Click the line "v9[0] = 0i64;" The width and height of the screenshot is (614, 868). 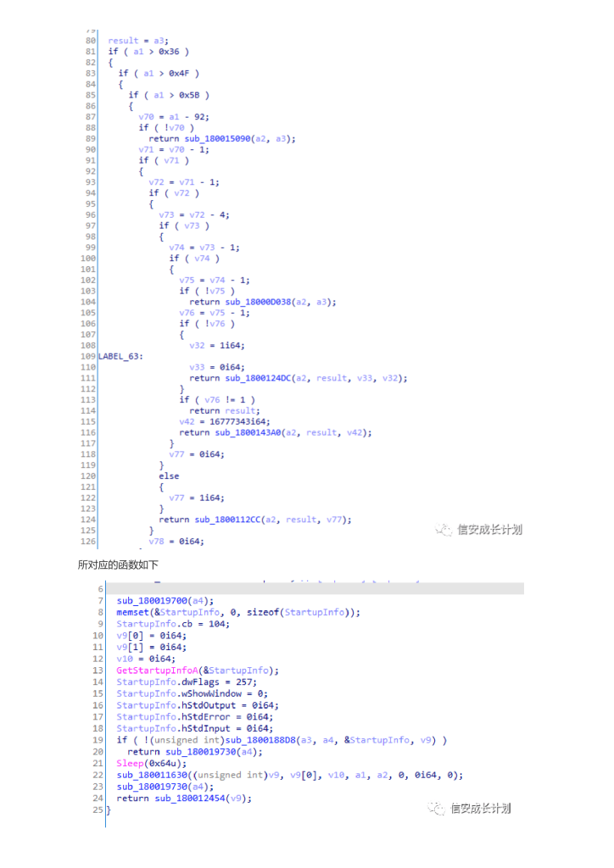click(151, 636)
